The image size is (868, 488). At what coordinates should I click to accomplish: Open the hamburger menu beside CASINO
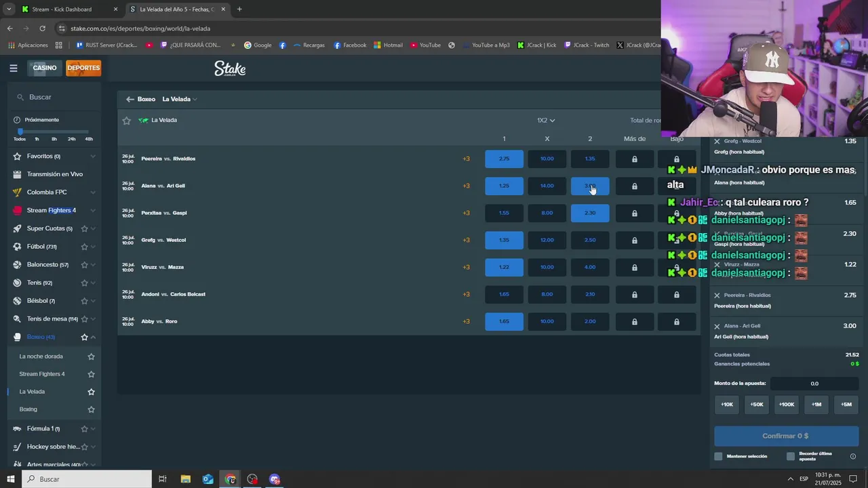[x=13, y=68]
